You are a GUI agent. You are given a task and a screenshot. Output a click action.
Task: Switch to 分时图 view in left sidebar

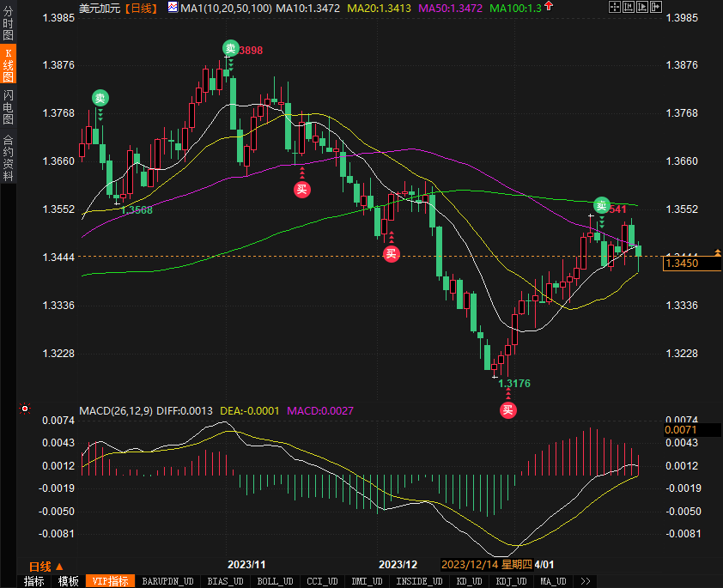click(x=8, y=27)
